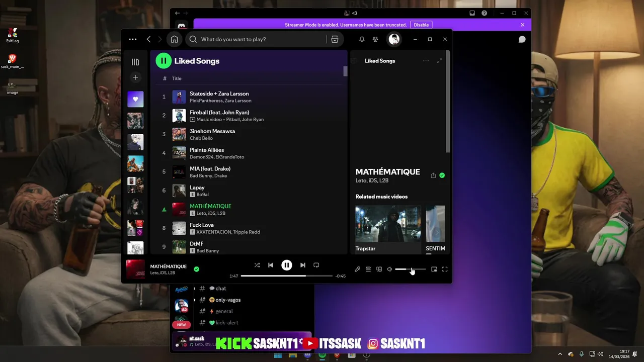The image size is (644, 362).
Task: Disable Streamer Mode in Discord banner
Action: coord(422,25)
